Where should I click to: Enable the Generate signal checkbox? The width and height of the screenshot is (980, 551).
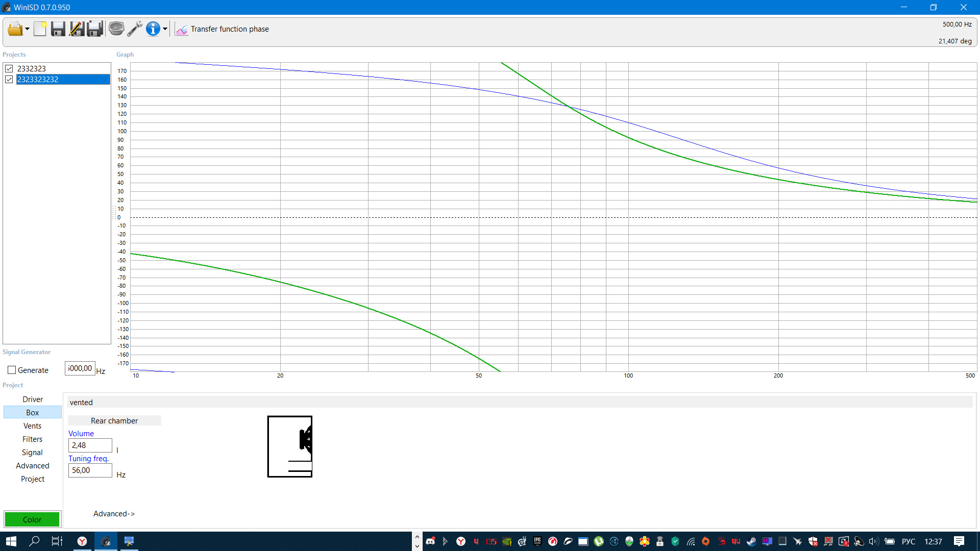click(12, 370)
